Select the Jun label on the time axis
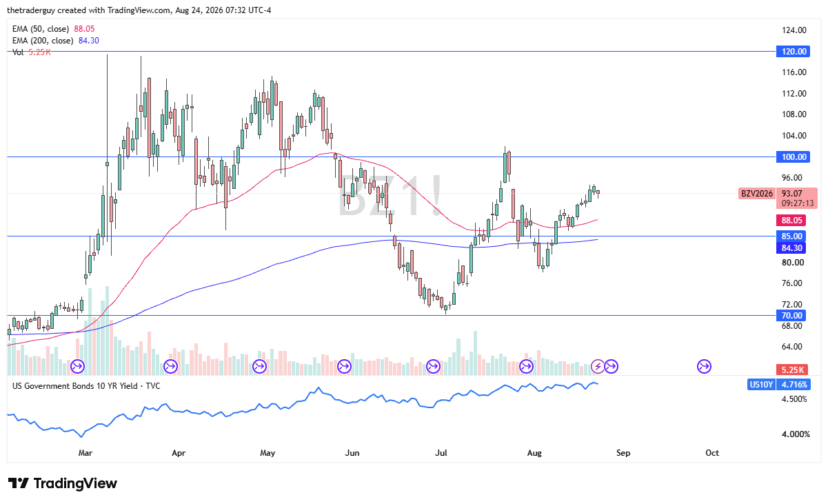This screenshot has width=828, height=504. click(352, 453)
